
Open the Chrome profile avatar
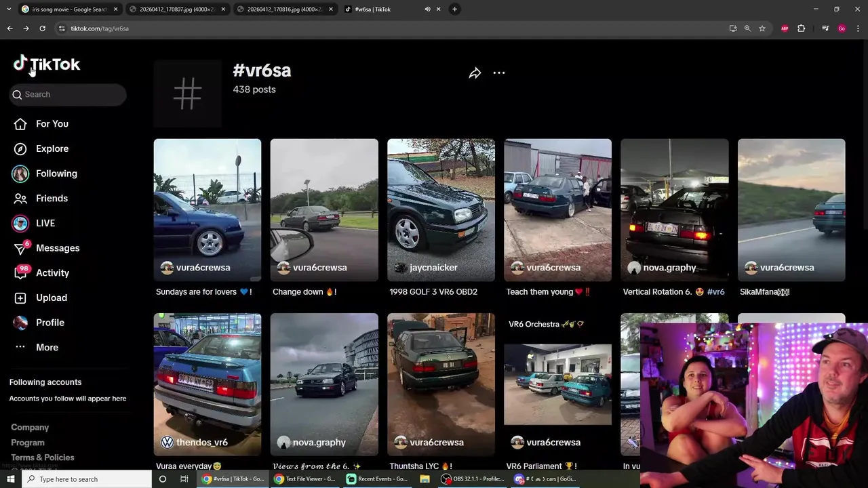point(842,28)
